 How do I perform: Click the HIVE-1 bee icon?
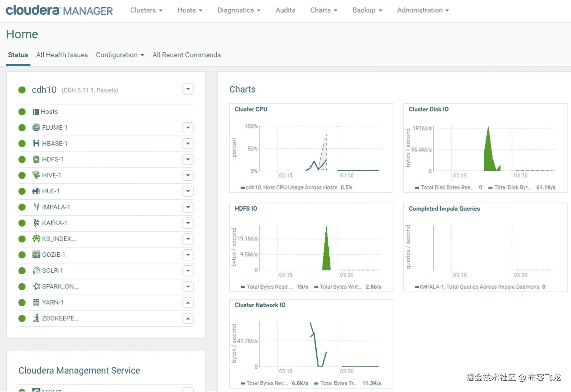pos(36,175)
